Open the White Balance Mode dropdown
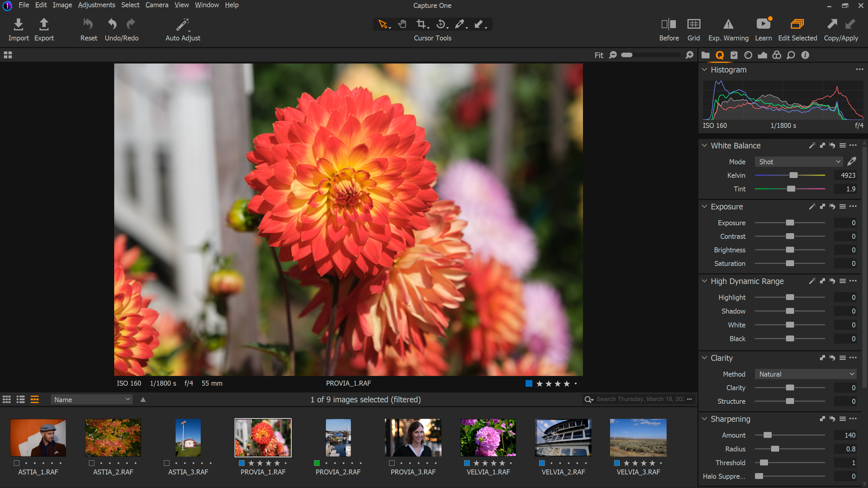868x488 pixels. (799, 162)
